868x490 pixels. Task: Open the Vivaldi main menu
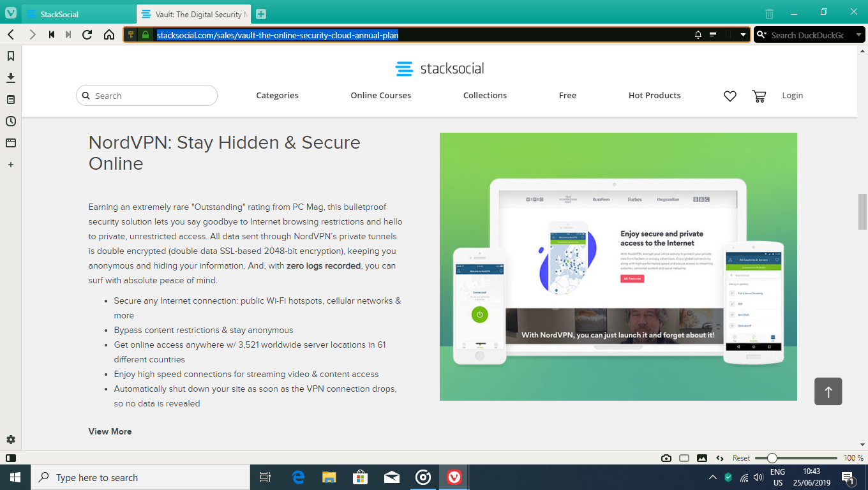click(x=11, y=13)
